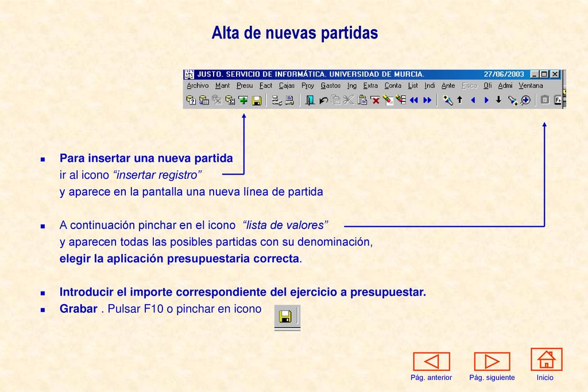
Task: Click the eraser over page icon
Action: click(388, 100)
